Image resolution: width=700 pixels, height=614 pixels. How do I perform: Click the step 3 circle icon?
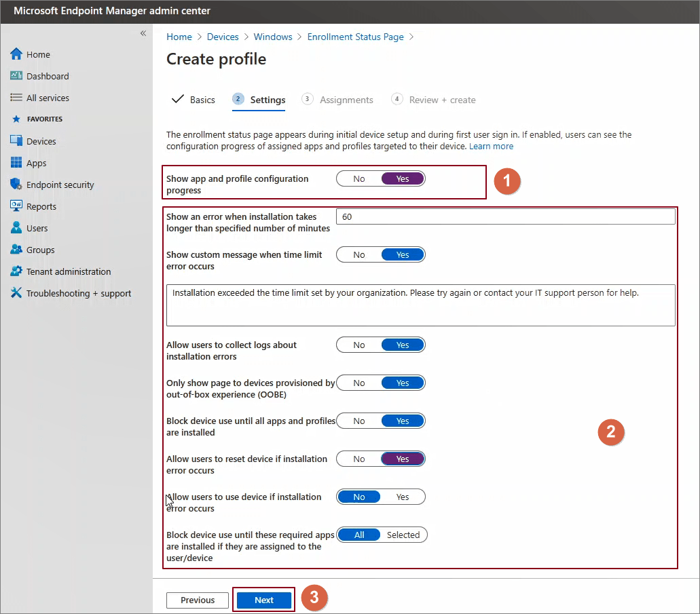point(307,98)
